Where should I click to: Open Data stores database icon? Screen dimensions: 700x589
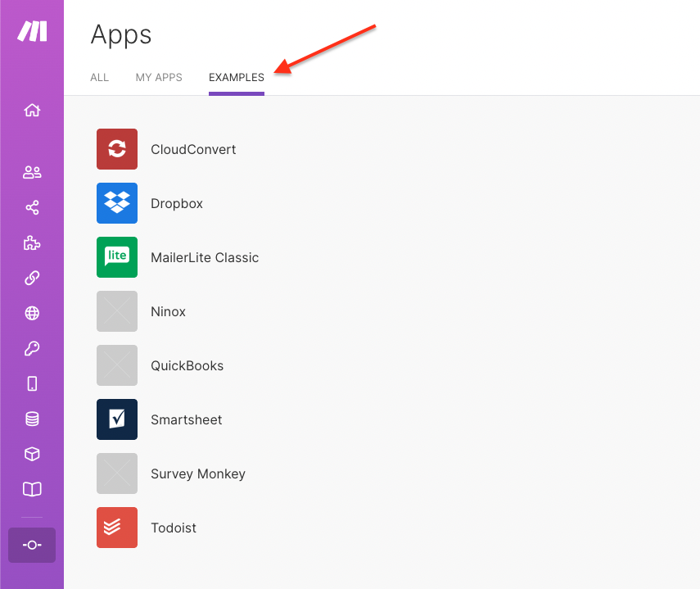click(x=32, y=419)
